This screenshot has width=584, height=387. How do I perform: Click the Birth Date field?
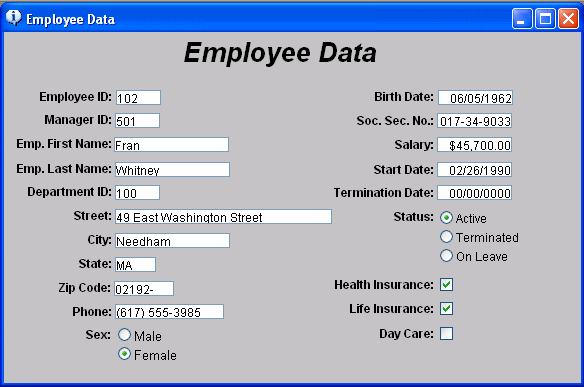(x=475, y=98)
